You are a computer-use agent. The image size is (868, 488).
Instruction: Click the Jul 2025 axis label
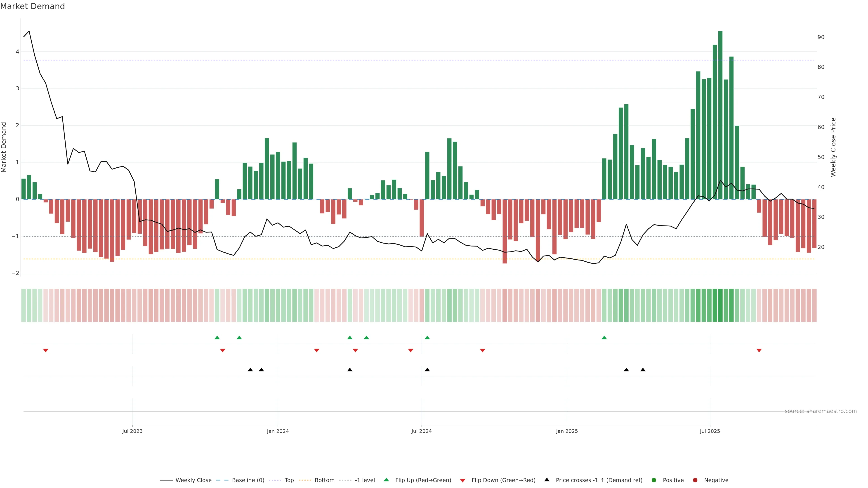point(710,431)
